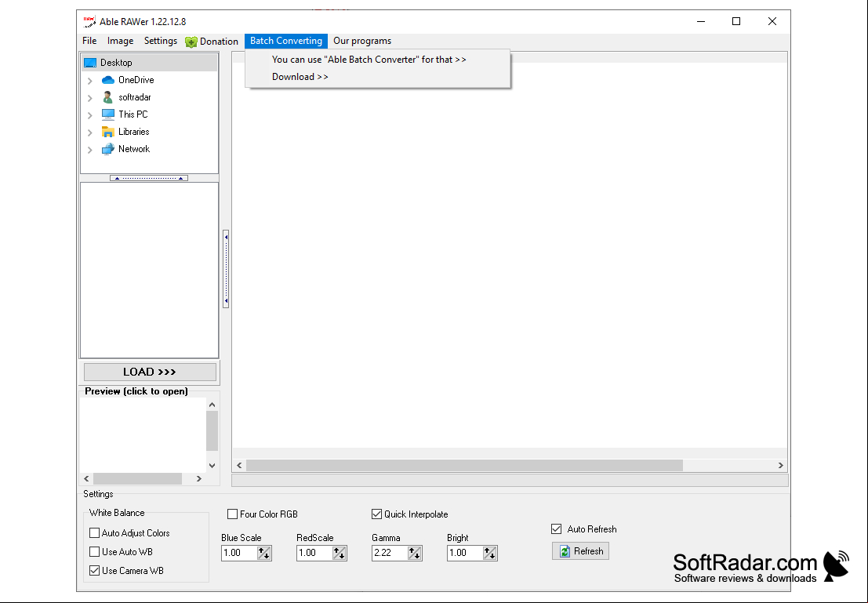Click the vertical splitter handle beside file list
This screenshot has width=868, height=603.
coord(226,268)
